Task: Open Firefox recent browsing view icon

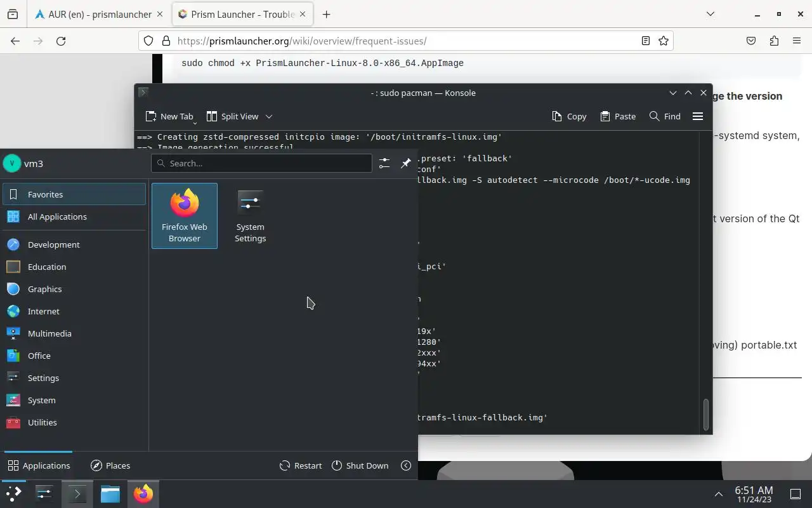Action: tap(12, 14)
